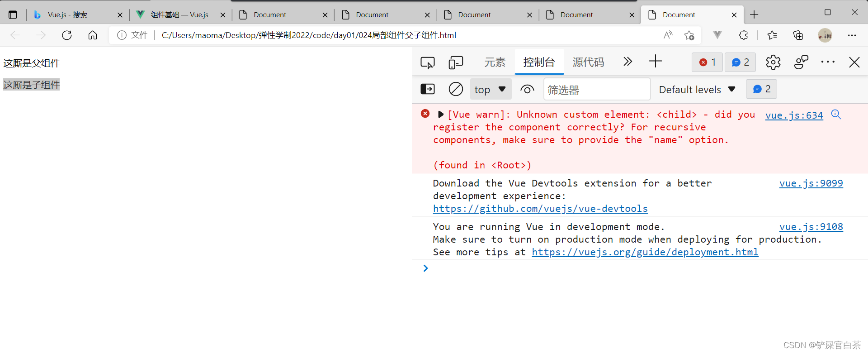Close the DevTools panel
Image resolution: width=868 pixels, height=354 pixels.
click(x=854, y=62)
